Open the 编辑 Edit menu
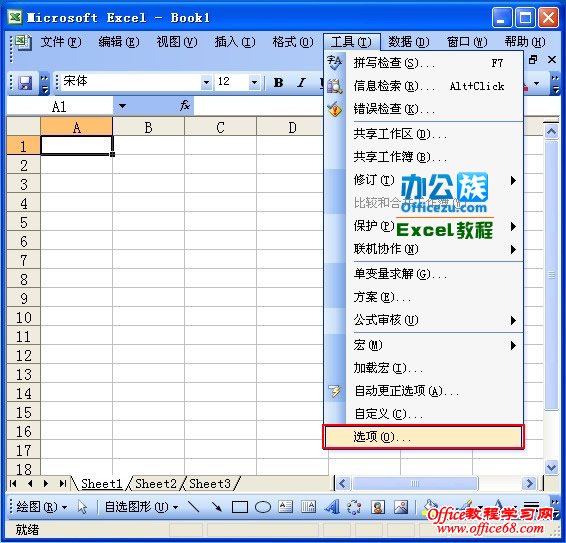Screen dimensions: 566x543 point(119,42)
